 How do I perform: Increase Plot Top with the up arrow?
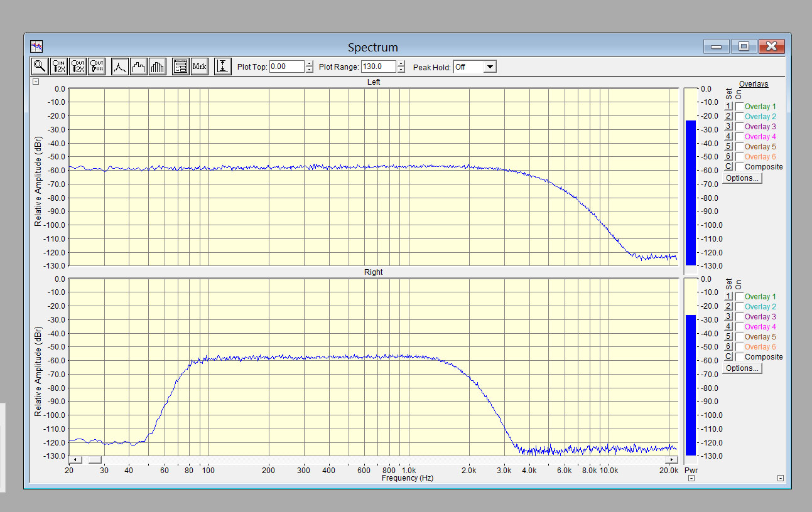309,63
